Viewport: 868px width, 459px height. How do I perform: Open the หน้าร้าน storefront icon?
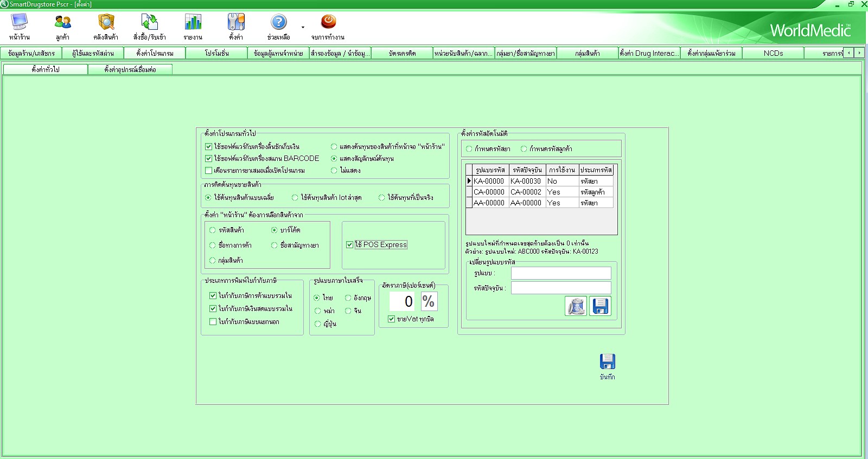(20, 23)
